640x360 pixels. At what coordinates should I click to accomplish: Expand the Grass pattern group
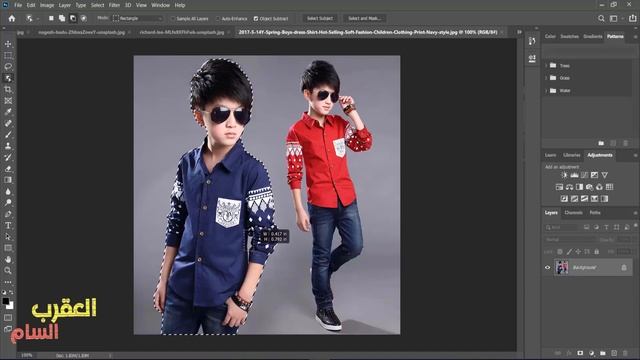546,78
